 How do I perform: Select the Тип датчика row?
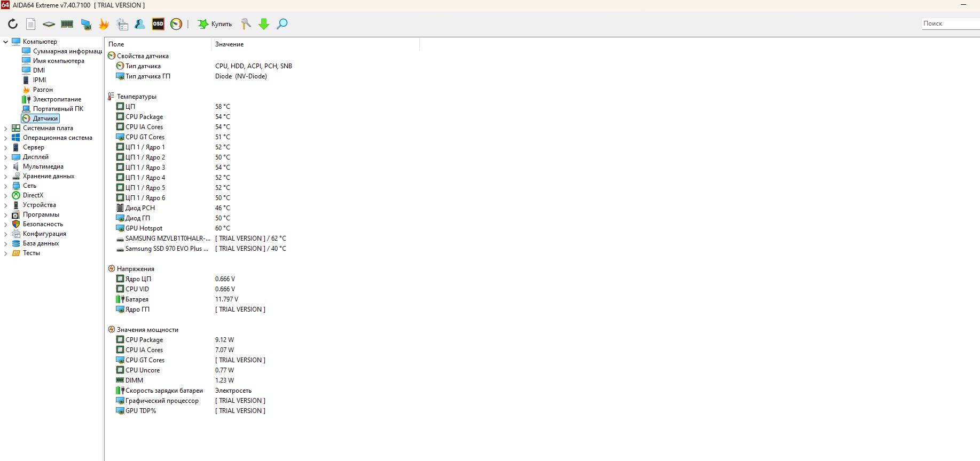coord(143,66)
